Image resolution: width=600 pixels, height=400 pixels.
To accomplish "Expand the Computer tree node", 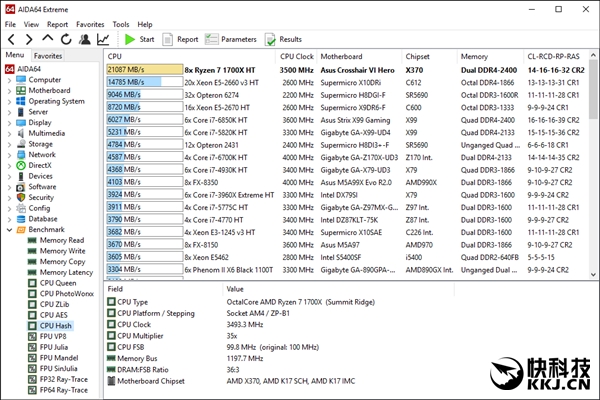I will [9, 80].
